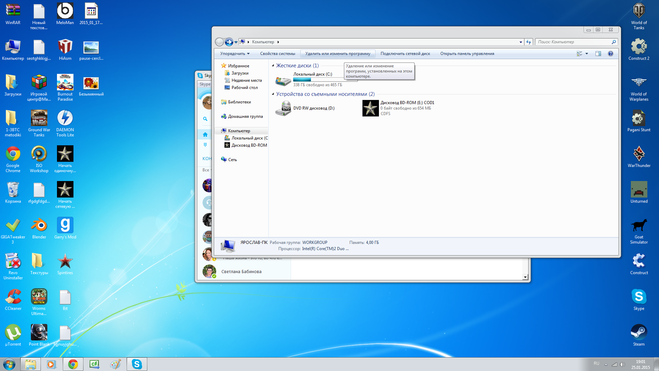
Task: Collapse the Жесткие диски group
Action: (273, 66)
